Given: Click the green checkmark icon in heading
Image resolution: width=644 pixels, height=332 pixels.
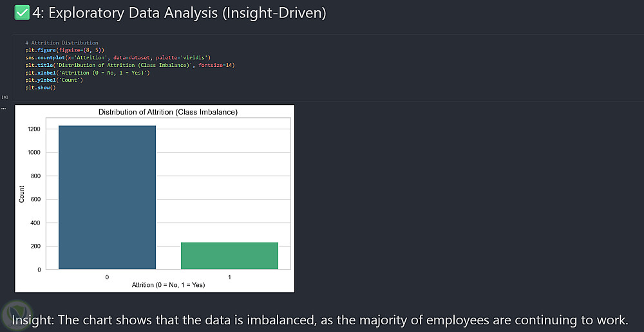Looking at the screenshot, I should tap(22, 12).
